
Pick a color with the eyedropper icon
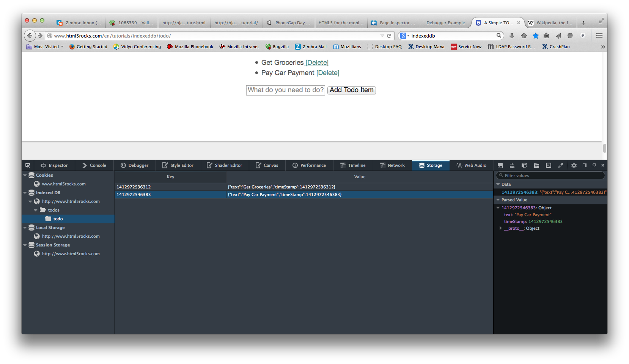click(561, 165)
